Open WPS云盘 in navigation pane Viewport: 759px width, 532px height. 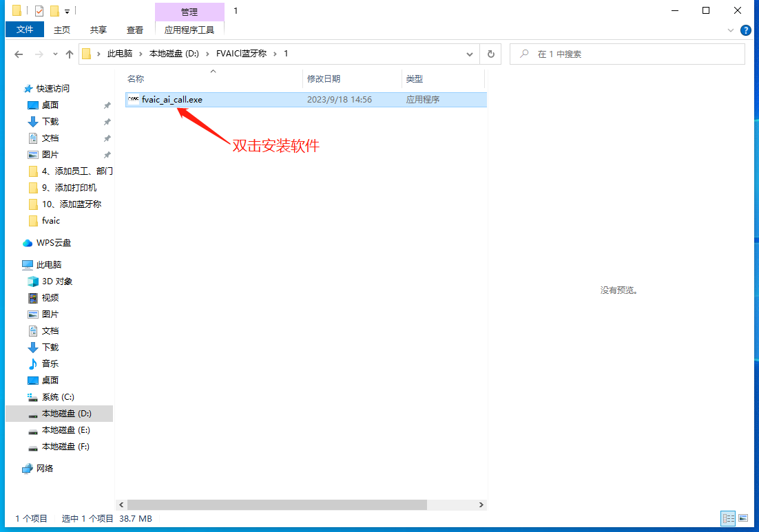point(53,243)
